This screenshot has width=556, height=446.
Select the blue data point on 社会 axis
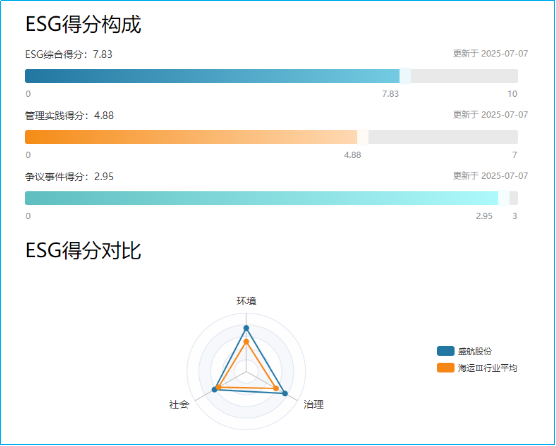(x=214, y=390)
